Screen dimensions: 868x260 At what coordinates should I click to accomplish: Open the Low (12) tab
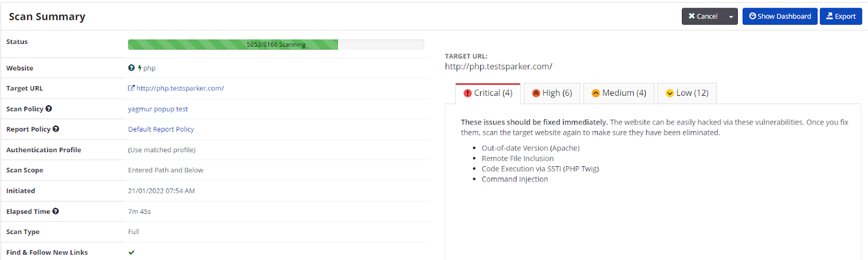[x=687, y=93]
